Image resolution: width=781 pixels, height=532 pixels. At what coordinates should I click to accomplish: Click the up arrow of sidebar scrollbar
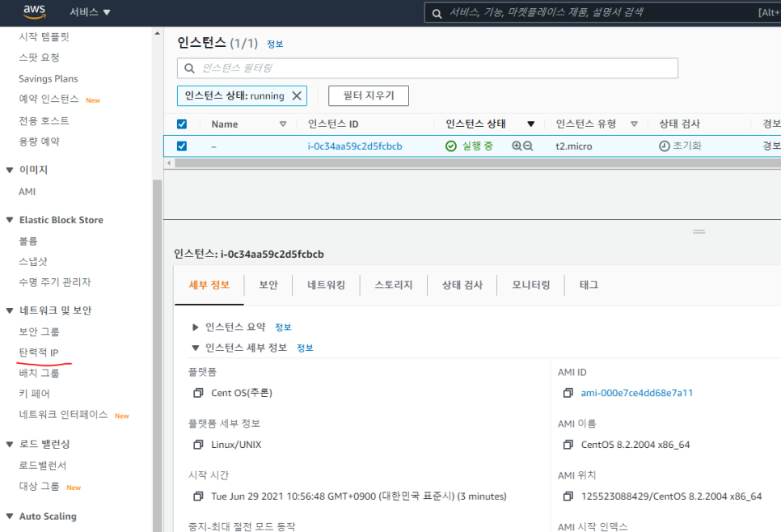click(158, 33)
